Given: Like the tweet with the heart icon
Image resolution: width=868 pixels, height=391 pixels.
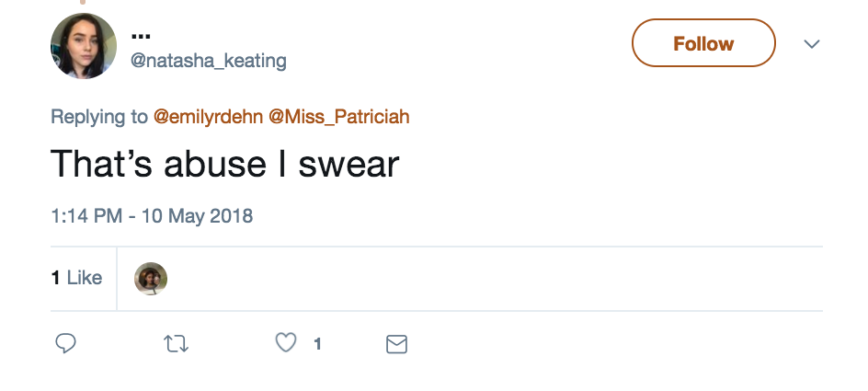Looking at the screenshot, I should 287,344.
